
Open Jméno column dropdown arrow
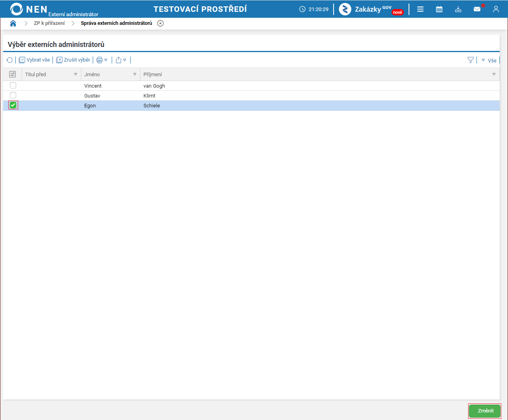[x=135, y=74]
